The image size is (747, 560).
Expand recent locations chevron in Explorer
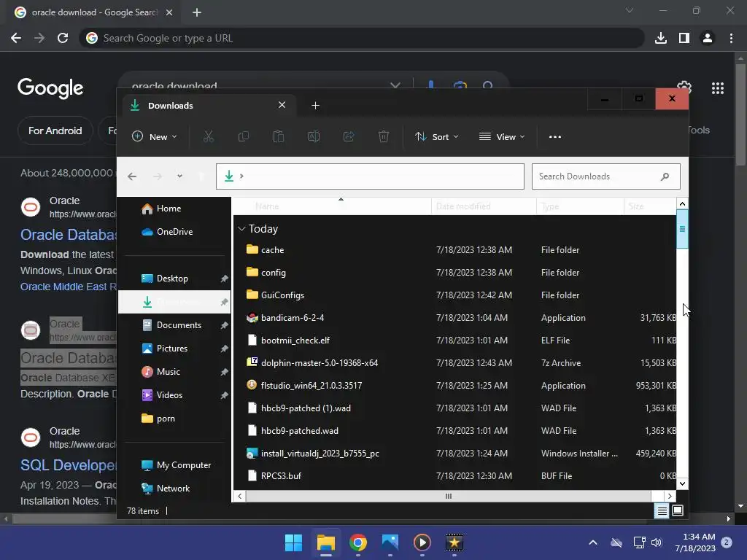pyautogui.click(x=179, y=176)
